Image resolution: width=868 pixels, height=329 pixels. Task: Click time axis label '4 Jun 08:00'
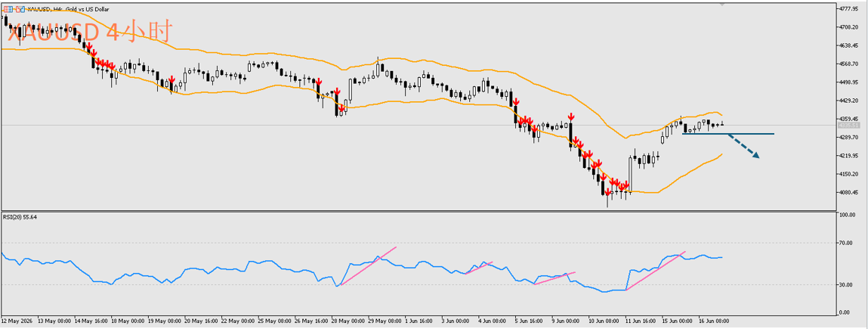click(492, 321)
